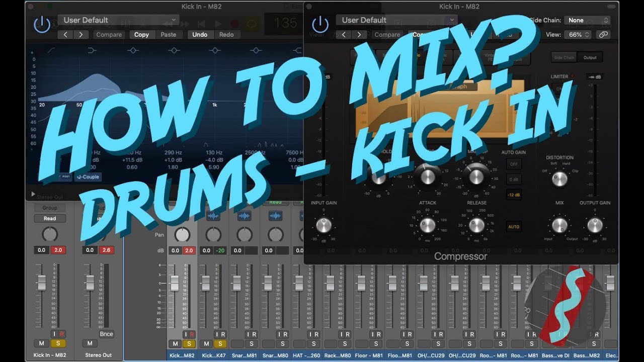The image size is (644, 362).
Task: Toggle the EQ bell band above +11.5 dB
Action: [x=133, y=50]
